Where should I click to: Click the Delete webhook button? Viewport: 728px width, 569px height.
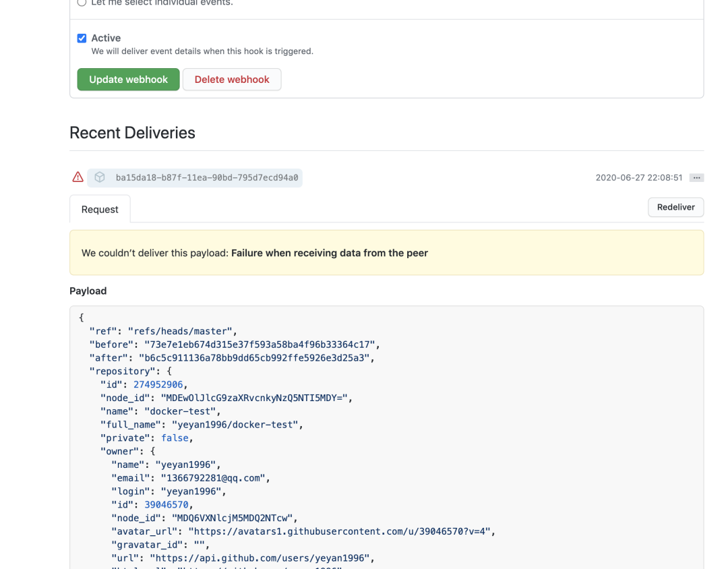[x=232, y=79]
